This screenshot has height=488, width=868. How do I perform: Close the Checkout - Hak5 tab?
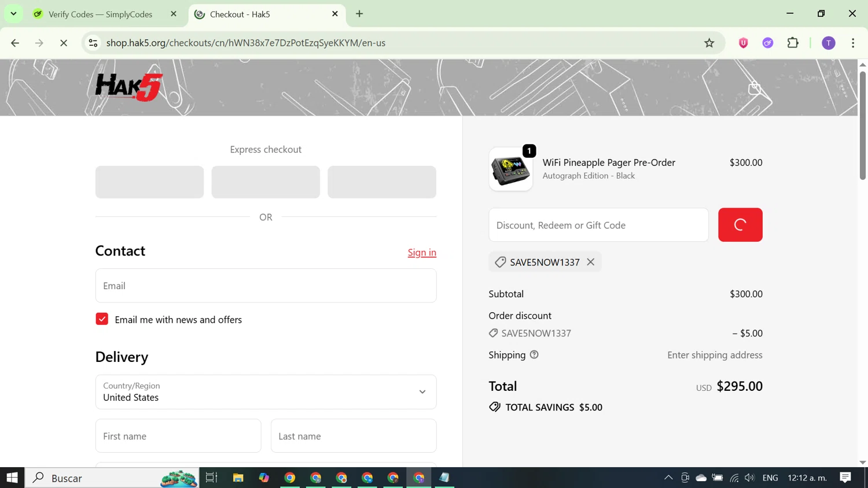click(x=335, y=14)
